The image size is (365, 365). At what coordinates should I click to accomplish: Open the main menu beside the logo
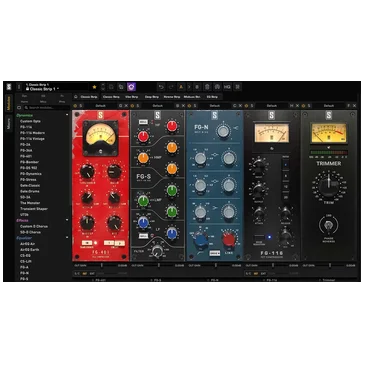point(19,87)
